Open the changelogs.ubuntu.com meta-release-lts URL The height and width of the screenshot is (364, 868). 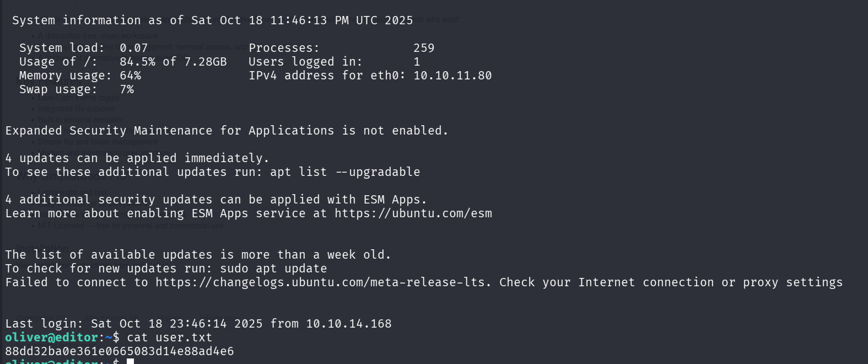pyautogui.click(x=322, y=282)
